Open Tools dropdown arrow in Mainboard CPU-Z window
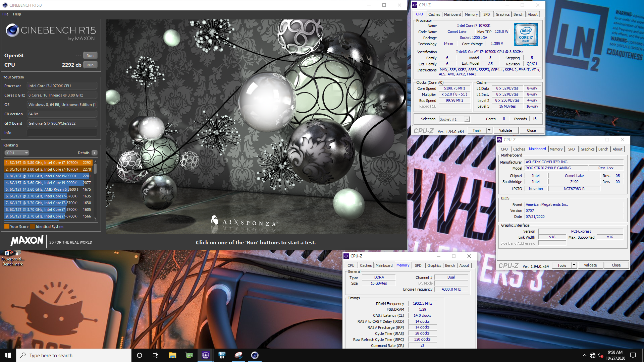Screen dimensions: 644x362 (574, 265)
